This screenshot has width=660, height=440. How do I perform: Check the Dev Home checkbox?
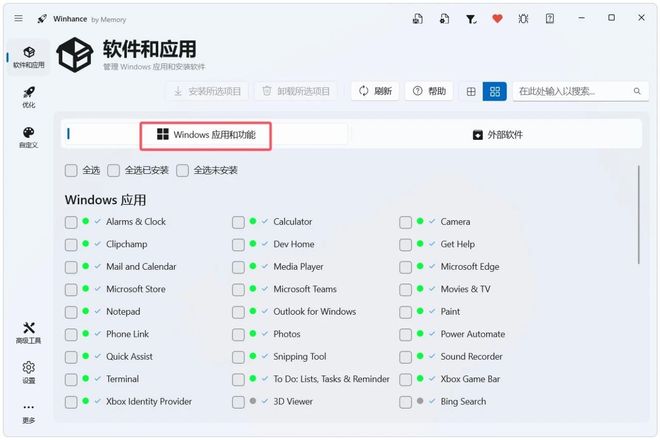point(238,244)
